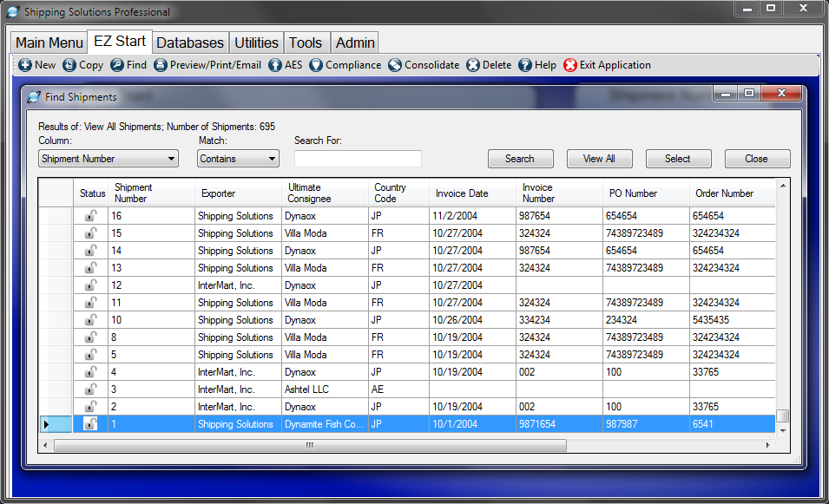Image resolution: width=829 pixels, height=504 pixels.
Task: Click the Search For text field
Action: pos(358,159)
